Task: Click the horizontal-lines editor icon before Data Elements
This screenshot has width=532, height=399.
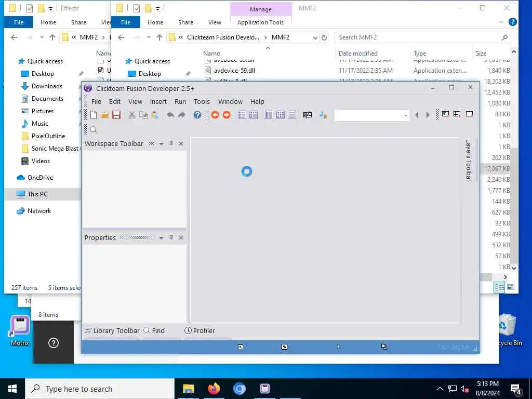Action: pos(292,115)
